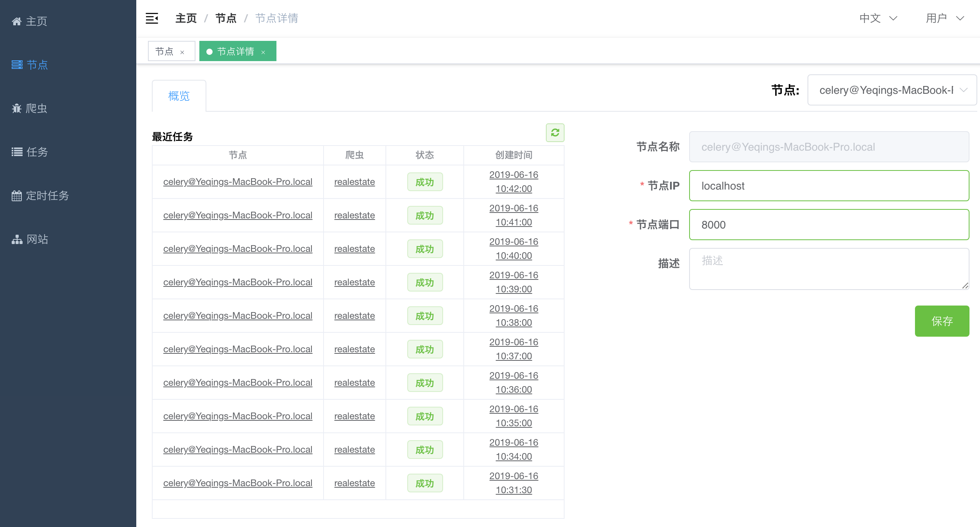Open the 中文 language dropdown
The width and height of the screenshot is (980, 527).
click(x=876, y=18)
